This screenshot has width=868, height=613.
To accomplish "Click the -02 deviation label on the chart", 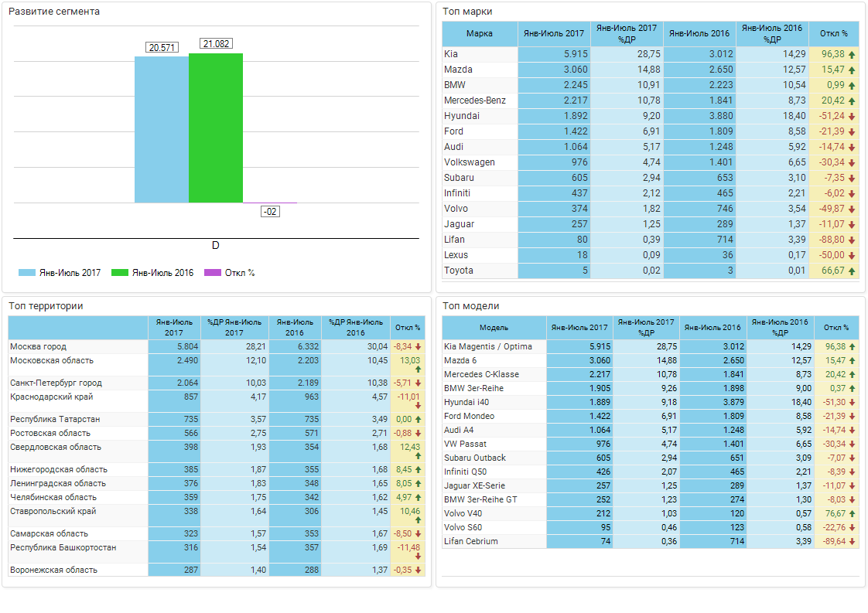I will [x=270, y=211].
